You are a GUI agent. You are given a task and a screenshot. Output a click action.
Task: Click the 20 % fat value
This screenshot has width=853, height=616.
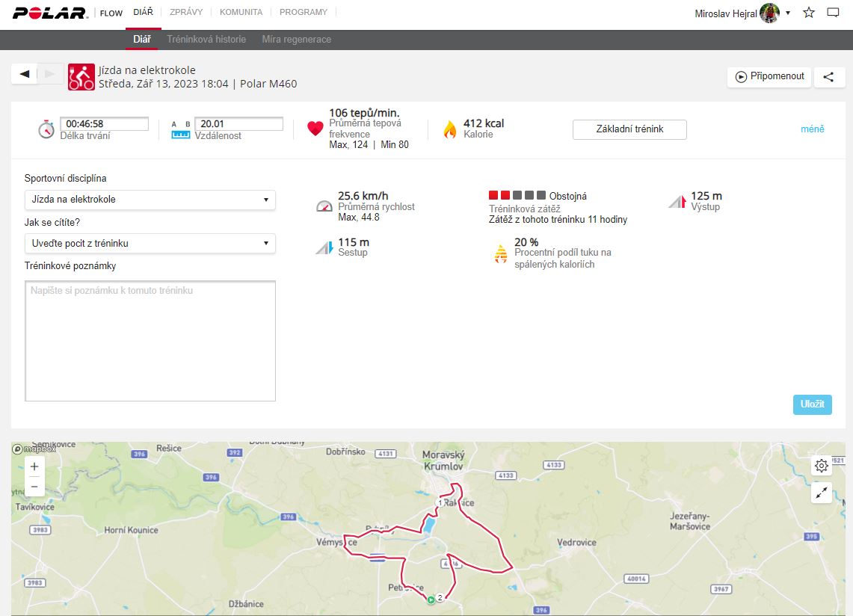point(526,242)
